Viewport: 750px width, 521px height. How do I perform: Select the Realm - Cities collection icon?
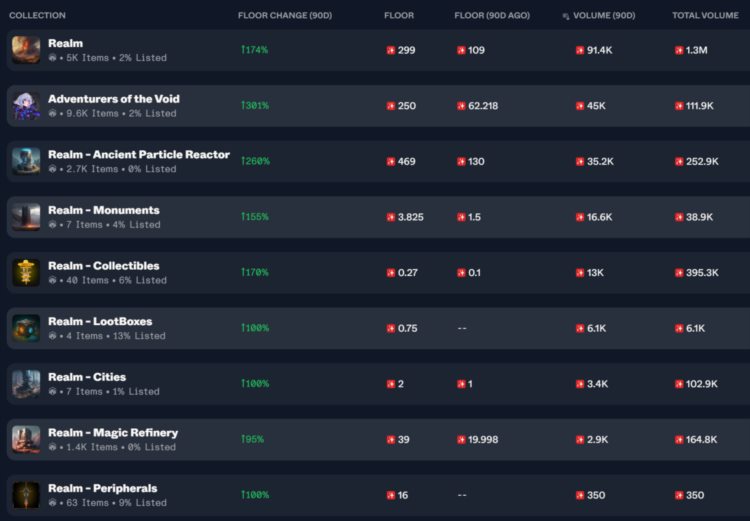point(26,383)
